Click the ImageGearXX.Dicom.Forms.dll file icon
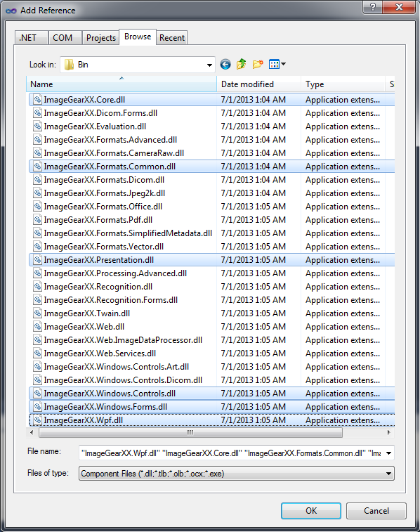 [38, 113]
